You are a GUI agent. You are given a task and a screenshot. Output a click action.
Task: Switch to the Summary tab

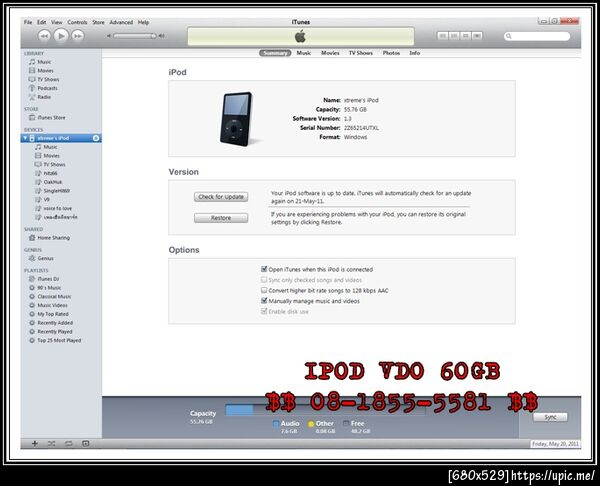(275, 53)
